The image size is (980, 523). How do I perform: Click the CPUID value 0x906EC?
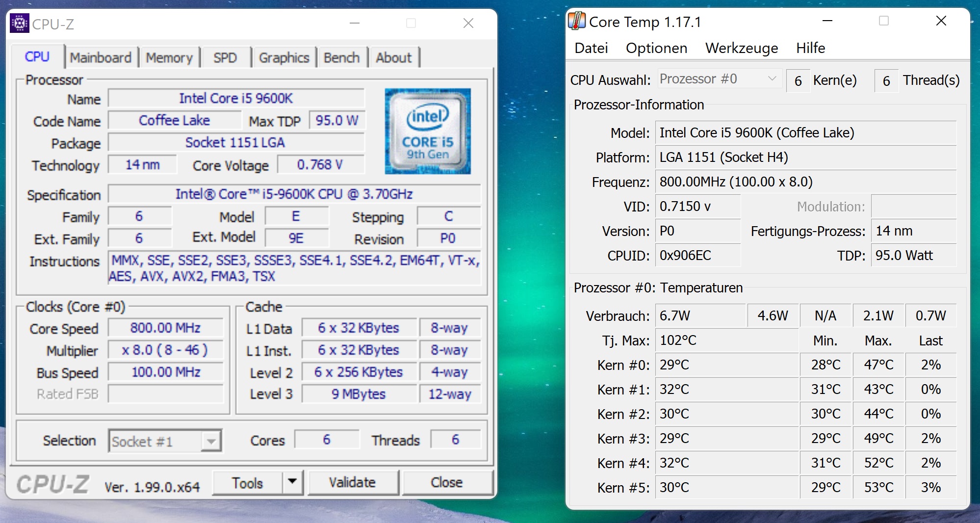pos(698,255)
